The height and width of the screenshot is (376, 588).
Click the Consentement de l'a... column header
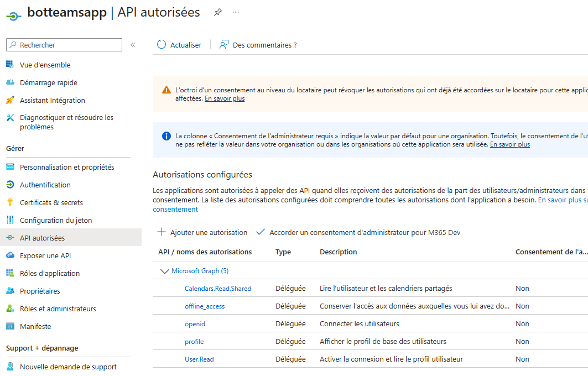551,252
